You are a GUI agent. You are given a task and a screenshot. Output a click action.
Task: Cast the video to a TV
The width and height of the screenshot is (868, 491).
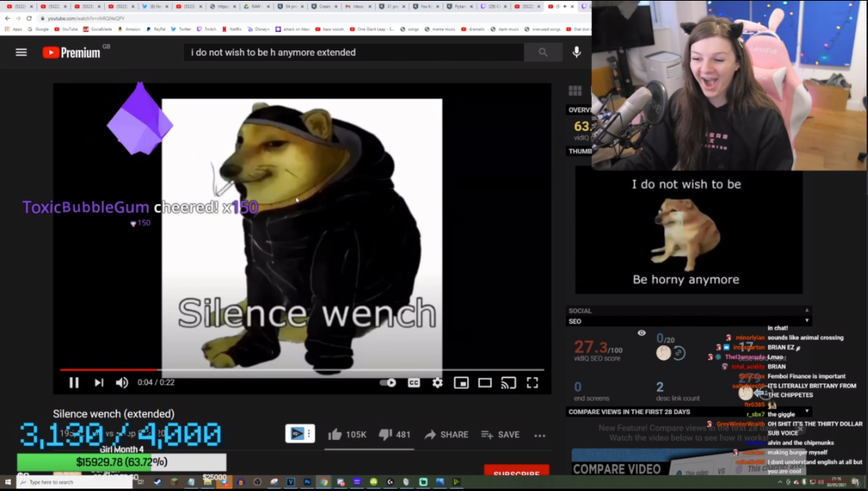click(x=508, y=382)
